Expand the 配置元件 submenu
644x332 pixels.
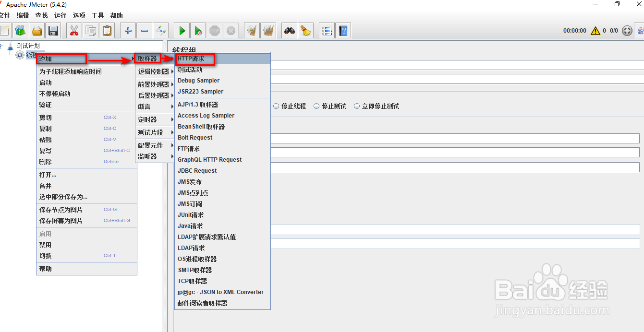click(x=155, y=145)
